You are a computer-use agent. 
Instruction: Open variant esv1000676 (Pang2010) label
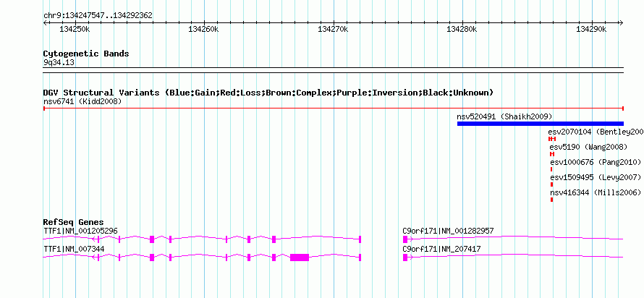click(x=596, y=162)
